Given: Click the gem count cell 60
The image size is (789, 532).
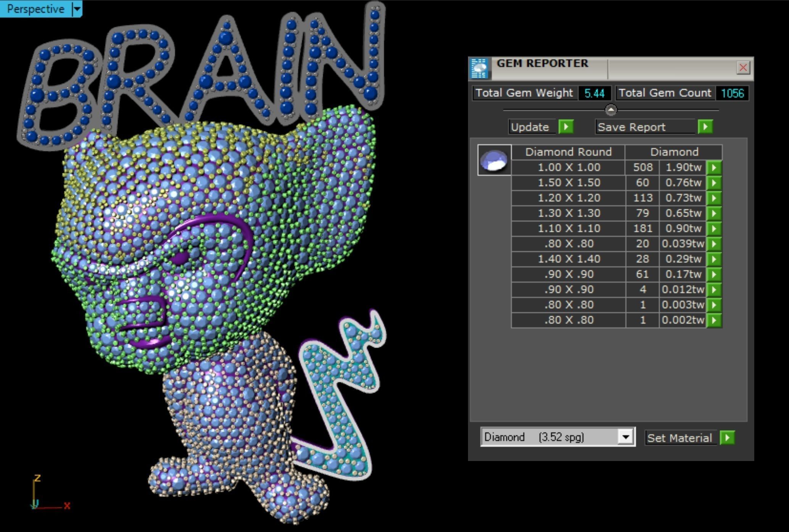Looking at the screenshot, I should pyautogui.click(x=642, y=183).
